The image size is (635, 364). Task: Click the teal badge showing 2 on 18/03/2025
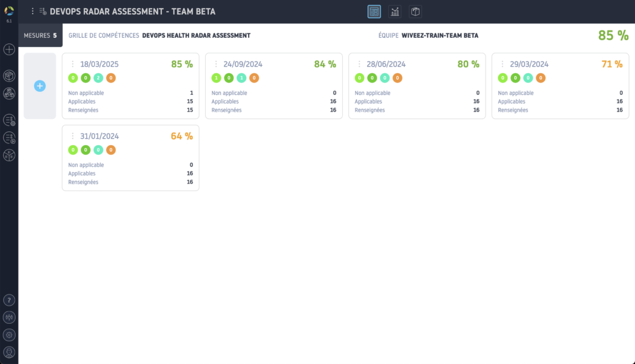(x=98, y=78)
